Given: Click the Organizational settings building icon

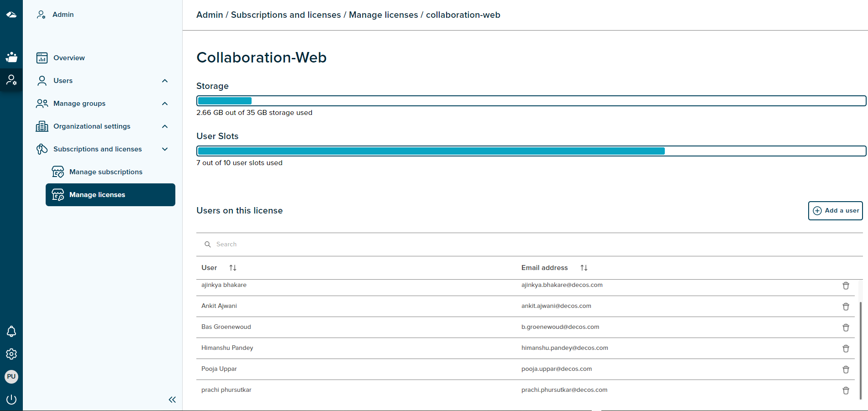Looking at the screenshot, I should (42, 126).
